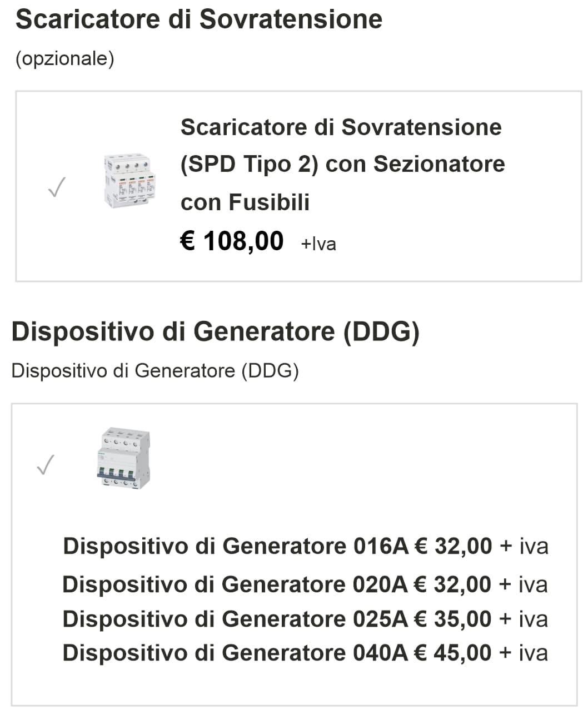Click the blue switch levers on the breaker image

116,474
